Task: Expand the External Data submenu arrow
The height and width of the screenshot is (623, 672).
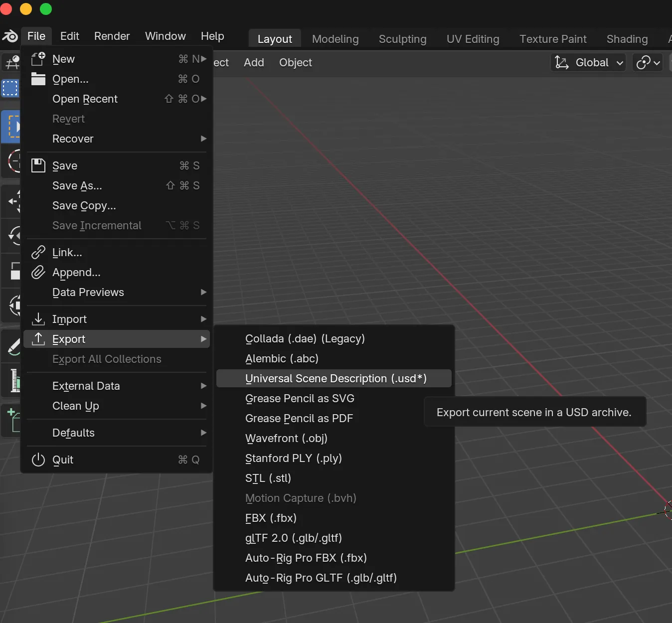Action: tap(204, 386)
